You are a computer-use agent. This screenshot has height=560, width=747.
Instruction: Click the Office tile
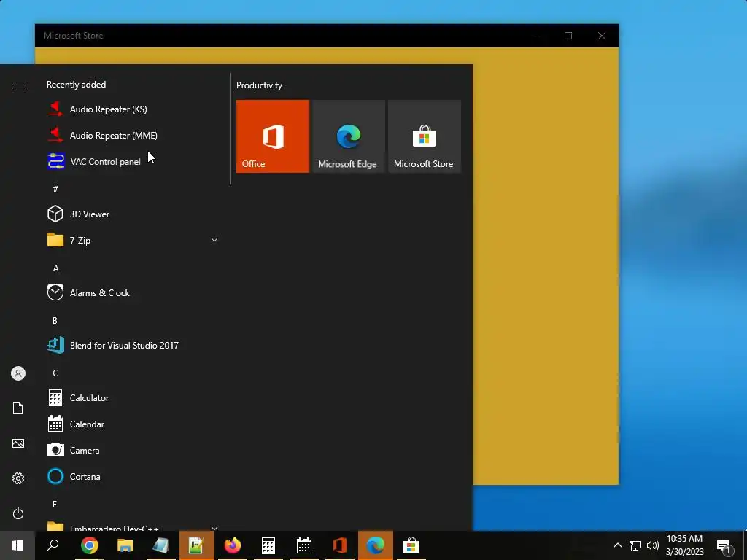pos(273,136)
